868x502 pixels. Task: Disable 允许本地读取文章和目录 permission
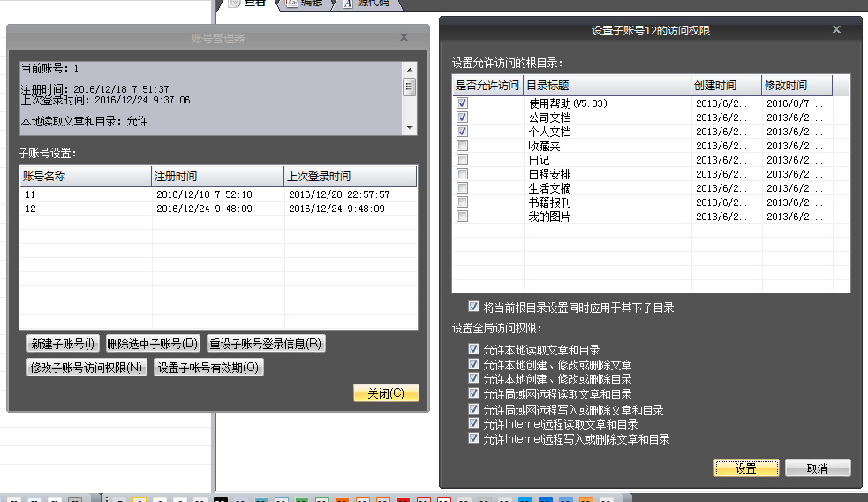(x=474, y=349)
